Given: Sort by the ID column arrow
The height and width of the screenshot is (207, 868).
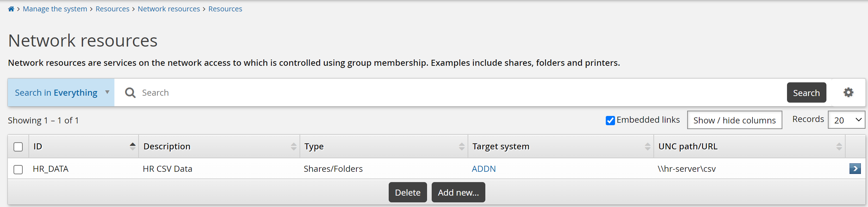Looking at the screenshot, I should tap(133, 146).
